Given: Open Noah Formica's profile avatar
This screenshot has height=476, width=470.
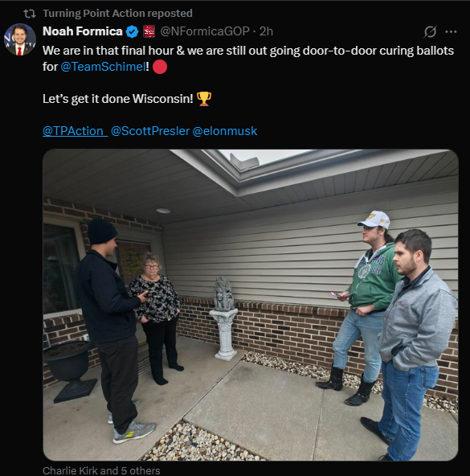Looking at the screenshot, I should tap(20, 39).
